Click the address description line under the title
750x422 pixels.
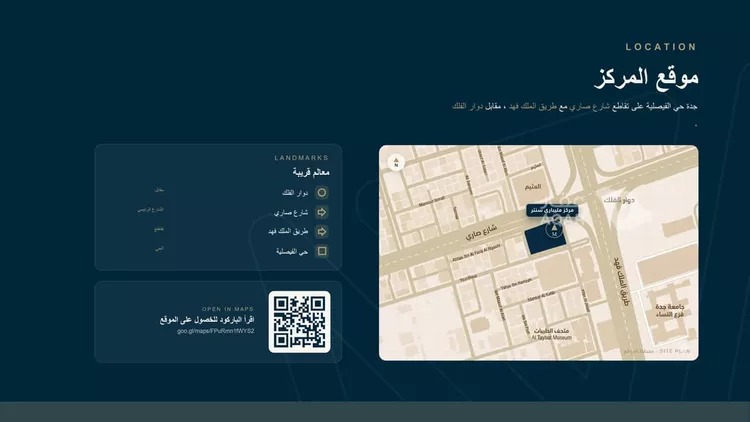pos(574,106)
